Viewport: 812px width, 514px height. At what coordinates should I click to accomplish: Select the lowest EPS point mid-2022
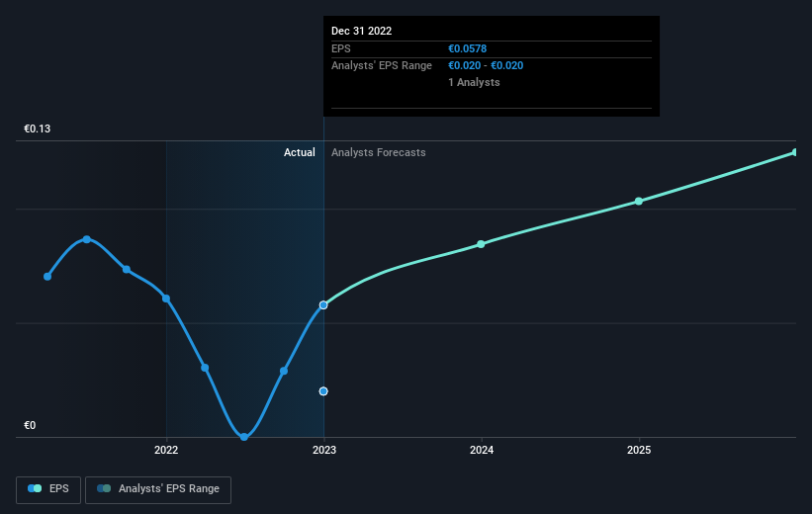tap(244, 437)
